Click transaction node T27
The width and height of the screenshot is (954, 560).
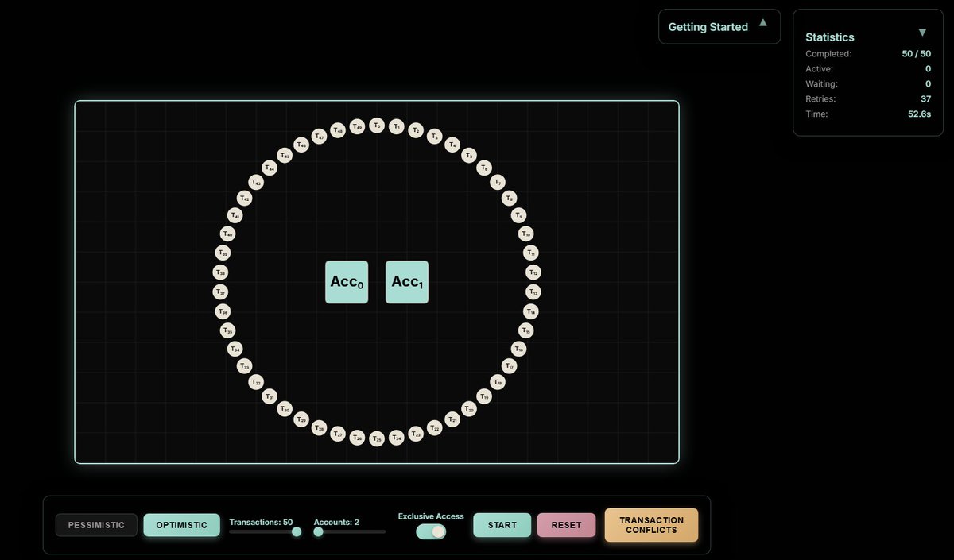[x=338, y=434]
